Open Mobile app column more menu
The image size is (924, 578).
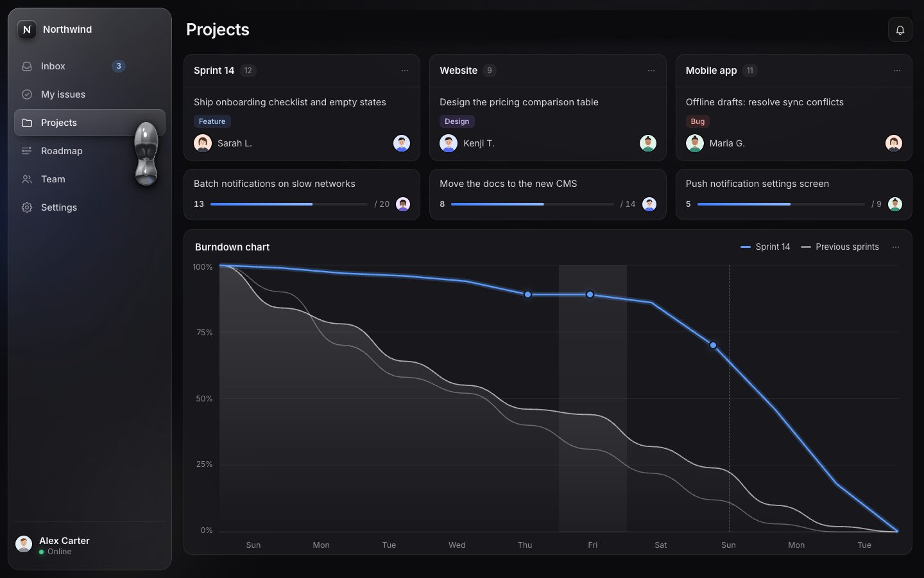click(x=897, y=71)
